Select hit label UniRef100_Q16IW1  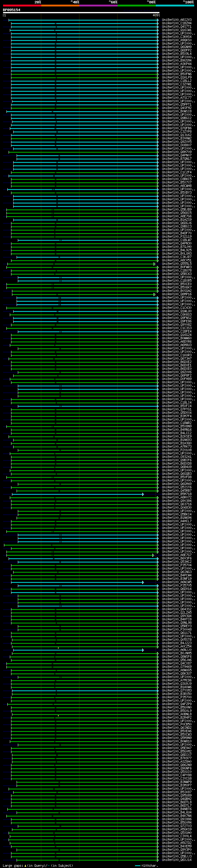coord(176,30)
